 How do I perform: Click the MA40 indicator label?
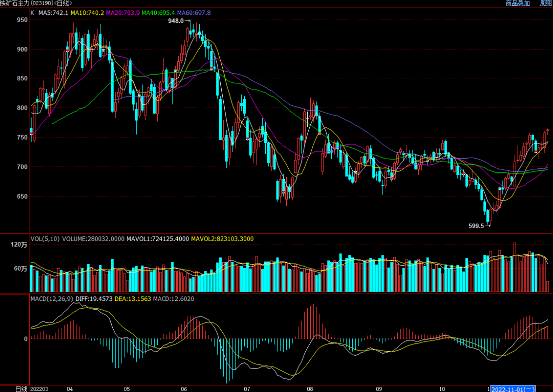click(158, 12)
